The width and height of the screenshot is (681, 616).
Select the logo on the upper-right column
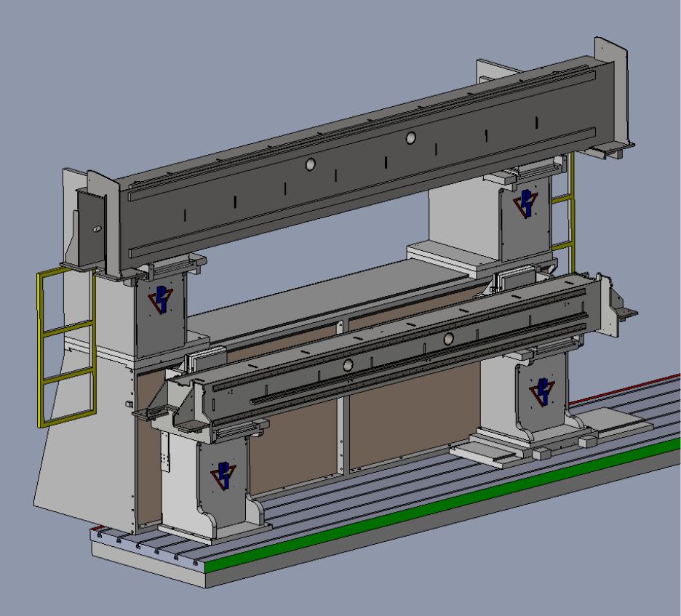[x=525, y=204]
